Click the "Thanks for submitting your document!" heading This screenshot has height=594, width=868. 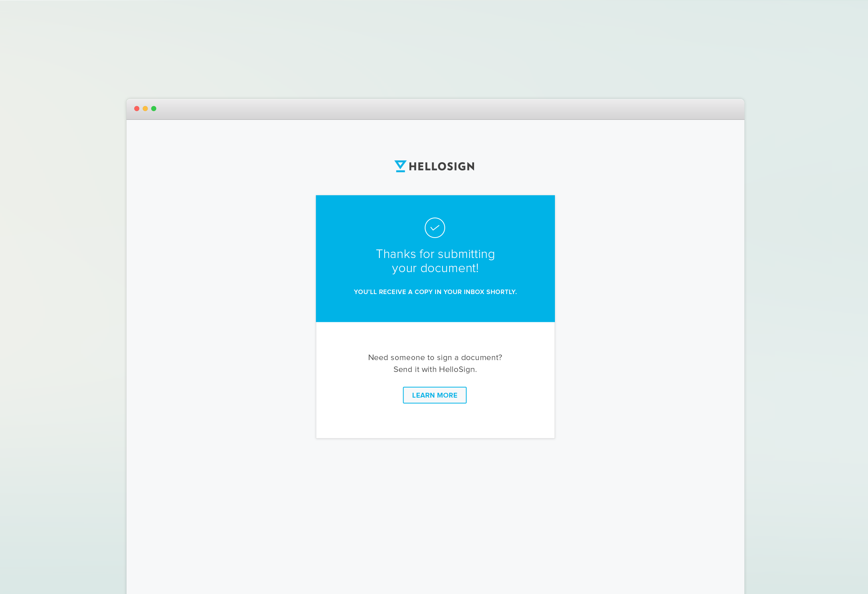point(435,261)
